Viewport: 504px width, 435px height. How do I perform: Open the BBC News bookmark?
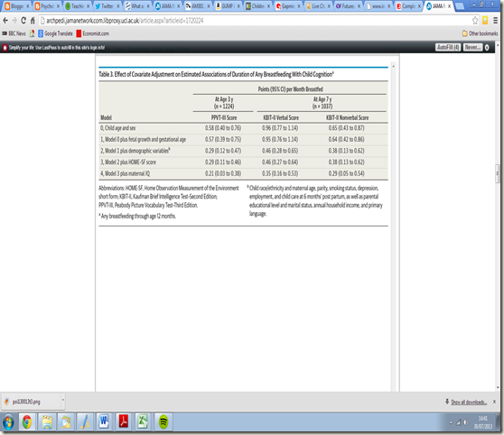(x=14, y=33)
